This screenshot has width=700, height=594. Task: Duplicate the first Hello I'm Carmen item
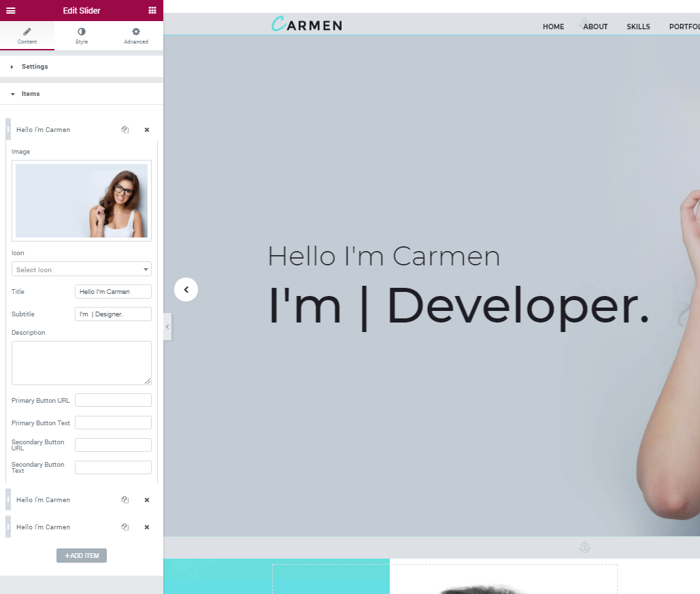[x=125, y=129]
